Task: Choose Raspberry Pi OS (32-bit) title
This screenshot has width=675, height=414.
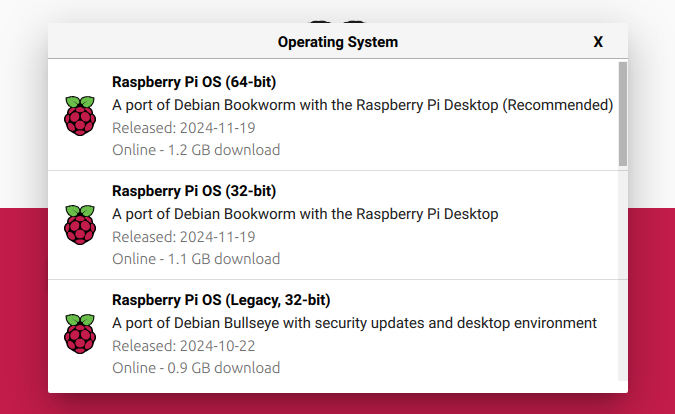Action: tap(194, 191)
